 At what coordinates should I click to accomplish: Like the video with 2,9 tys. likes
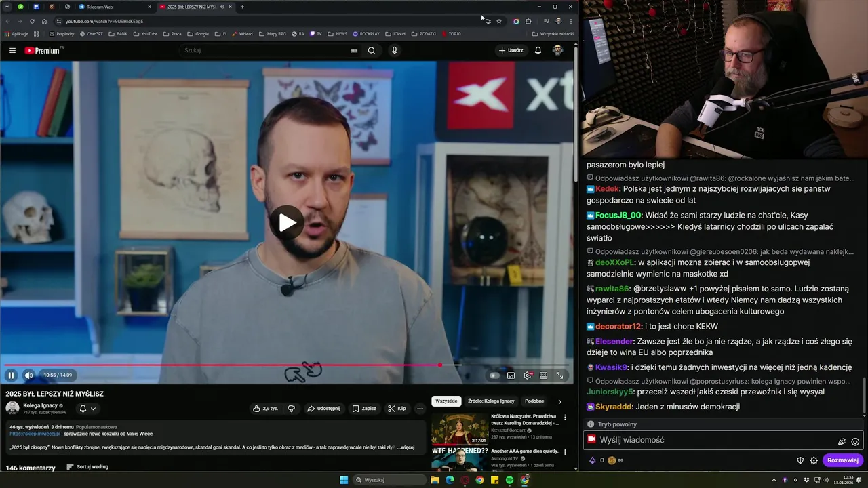[x=265, y=409]
